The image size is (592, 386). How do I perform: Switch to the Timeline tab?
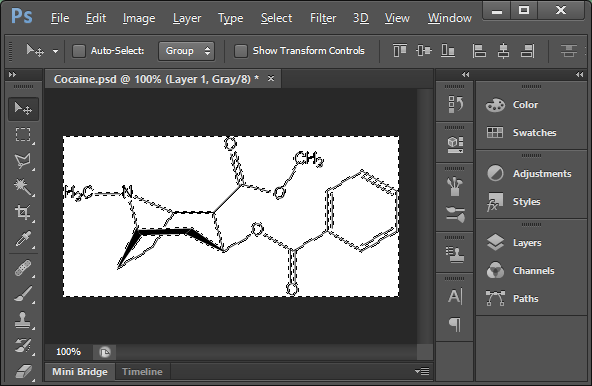point(142,372)
